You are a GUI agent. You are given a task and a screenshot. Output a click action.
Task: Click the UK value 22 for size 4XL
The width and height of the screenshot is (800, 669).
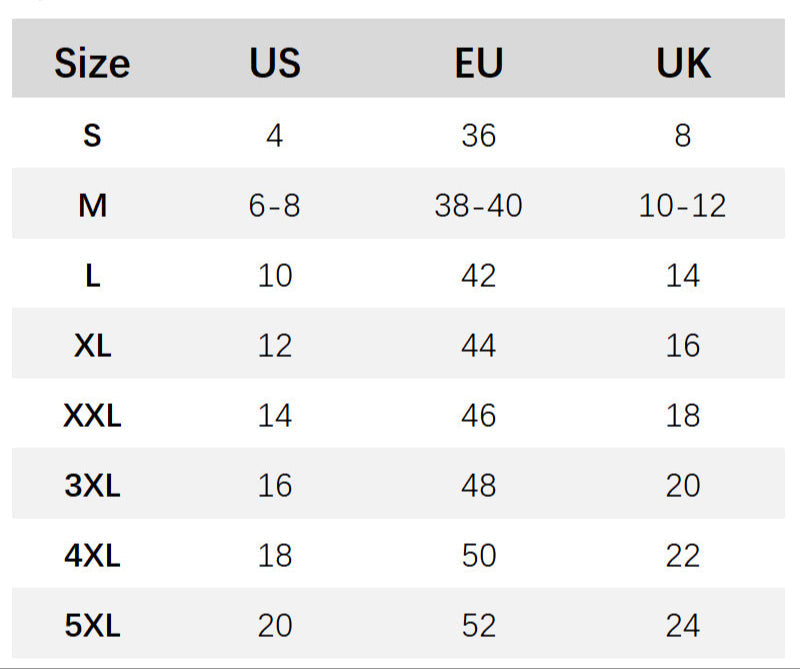pyautogui.click(x=683, y=556)
